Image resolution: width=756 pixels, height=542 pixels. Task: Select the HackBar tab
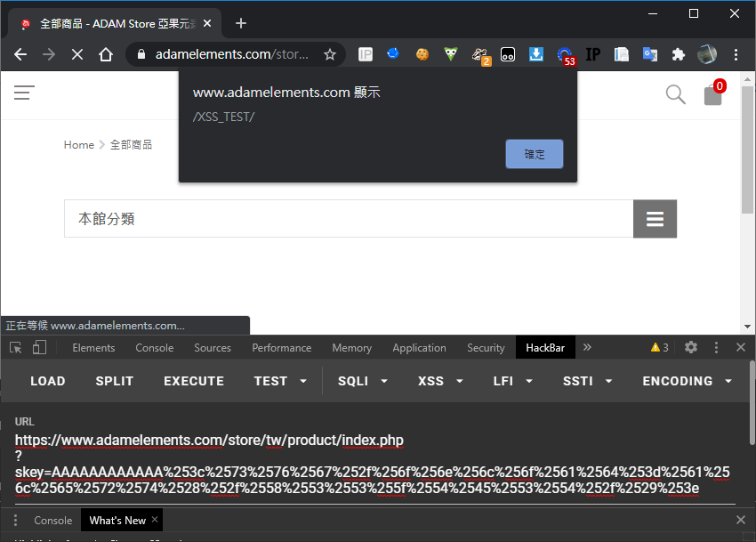pyautogui.click(x=545, y=347)
